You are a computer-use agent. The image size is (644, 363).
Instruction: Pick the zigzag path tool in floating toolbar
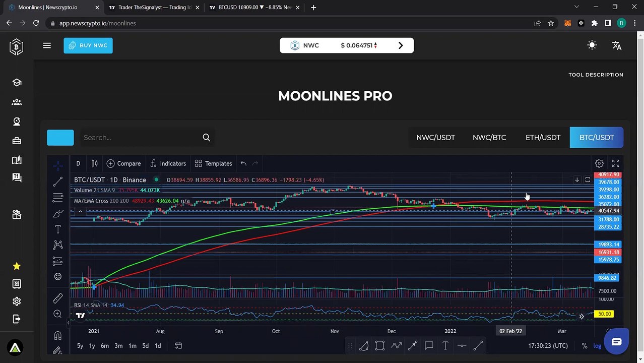[x=396, y=346]
